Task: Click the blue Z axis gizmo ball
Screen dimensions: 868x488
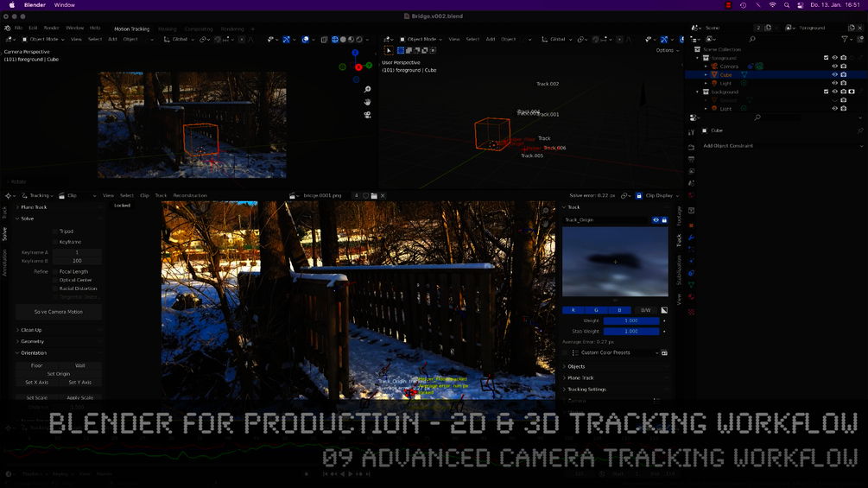Action: coord(355,53)
